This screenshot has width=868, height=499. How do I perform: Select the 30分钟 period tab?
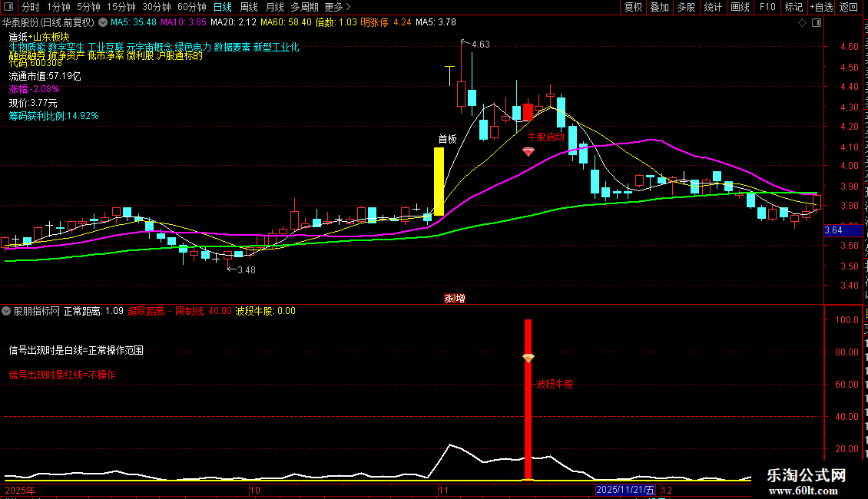pyautogui.click(x=157, y=7)
